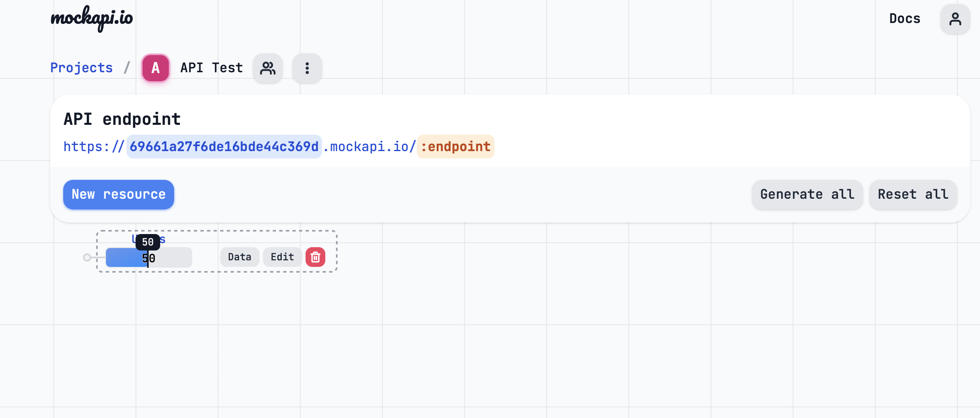Image resolution: width=980 pixels, height=418 pixels.
Task: Click the pink A project avatar
Action: pyautogui.click(x=156, y=68)
